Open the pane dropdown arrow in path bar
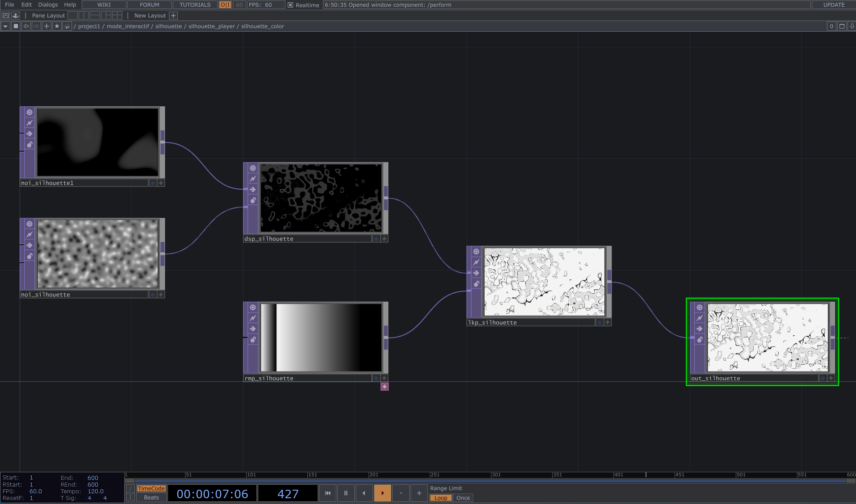This screenshot has width=856, height=504. (x=5, y=26)
